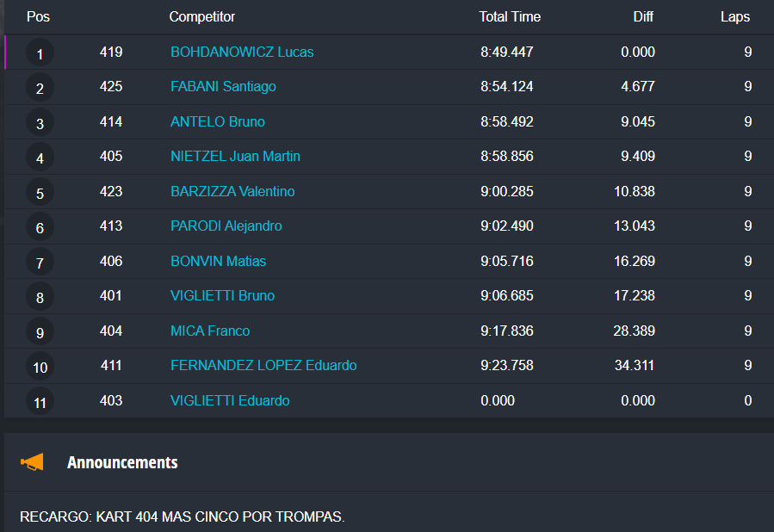Select ANTELO Bruno competitor link
This screenshot has height=532, width=774.
(x=218, y=121)
